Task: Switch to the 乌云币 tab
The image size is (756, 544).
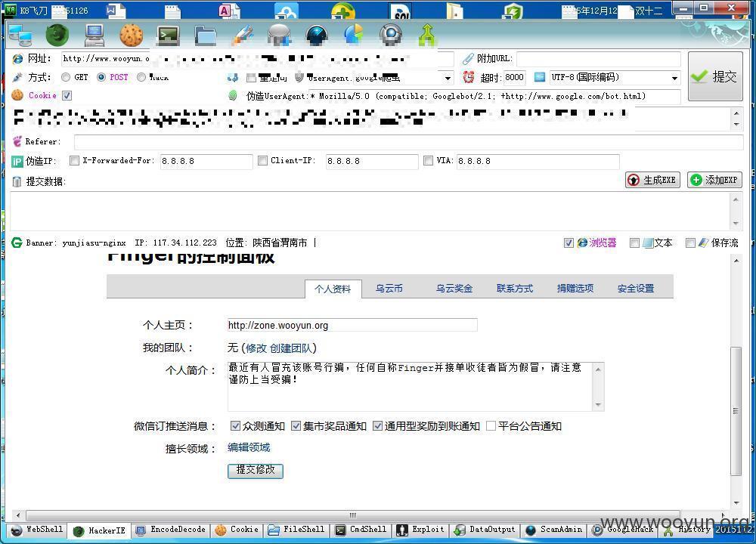Action: coord(389,288)
